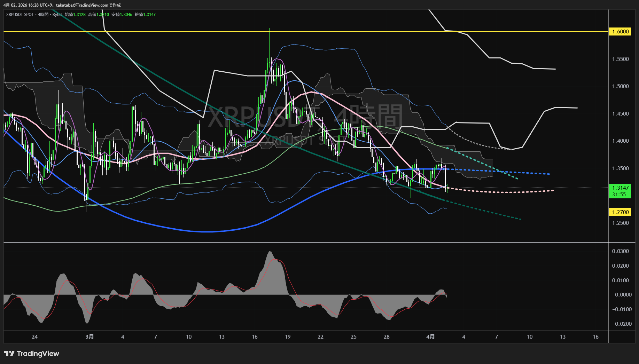Click the 19 date on time axis

click(288, 337)
